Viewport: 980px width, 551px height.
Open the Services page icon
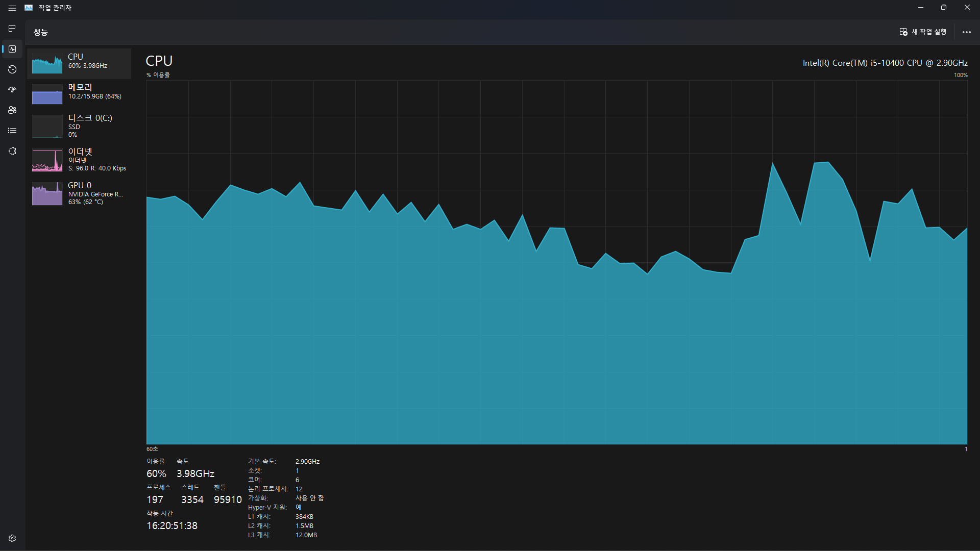(x=12, y=151)
